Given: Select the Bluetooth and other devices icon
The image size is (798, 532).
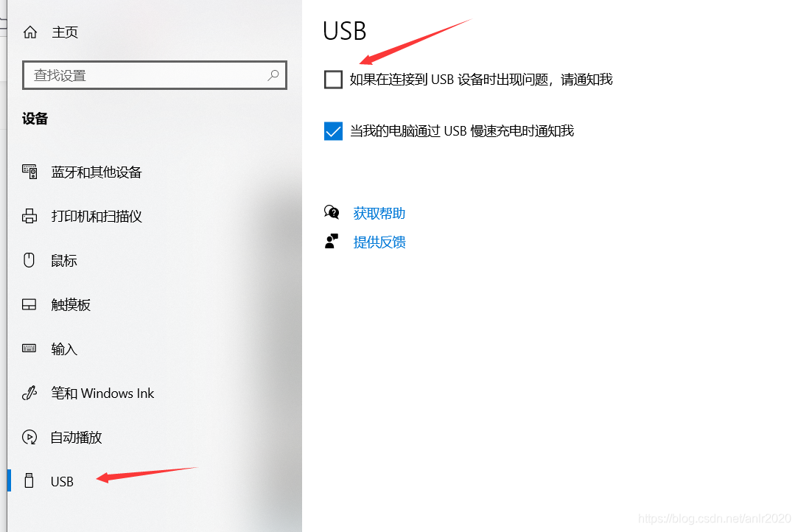Looking at the screenshot, I should coord(29,172).
